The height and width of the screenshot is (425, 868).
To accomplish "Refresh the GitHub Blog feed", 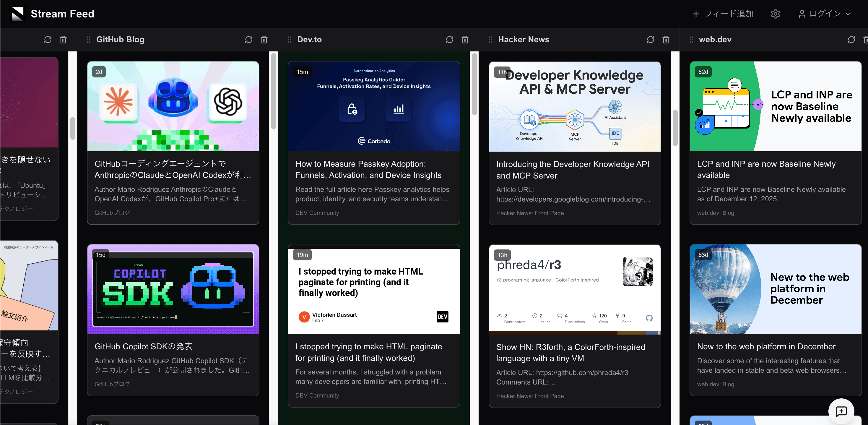I will (248, 39).
